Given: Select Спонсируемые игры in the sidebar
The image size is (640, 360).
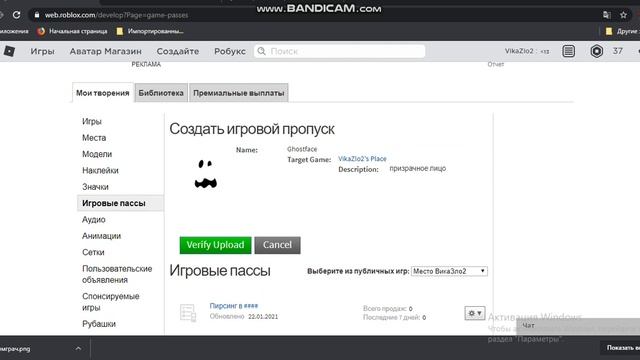Looking at the screenshot, I should tap(111, 302).
